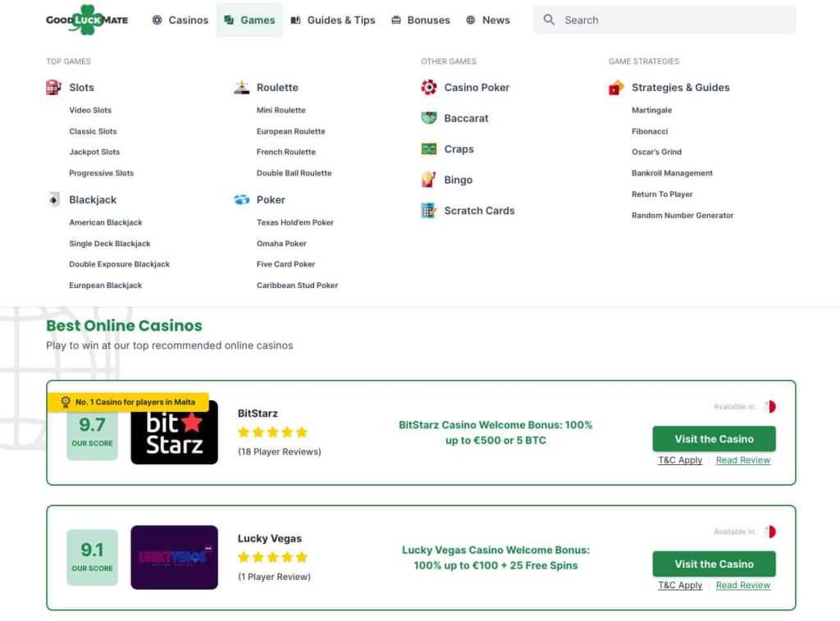The width and height of the screenshot is (840, 621).
Task: Go to American Blackjack
Action: click(106, 222)
